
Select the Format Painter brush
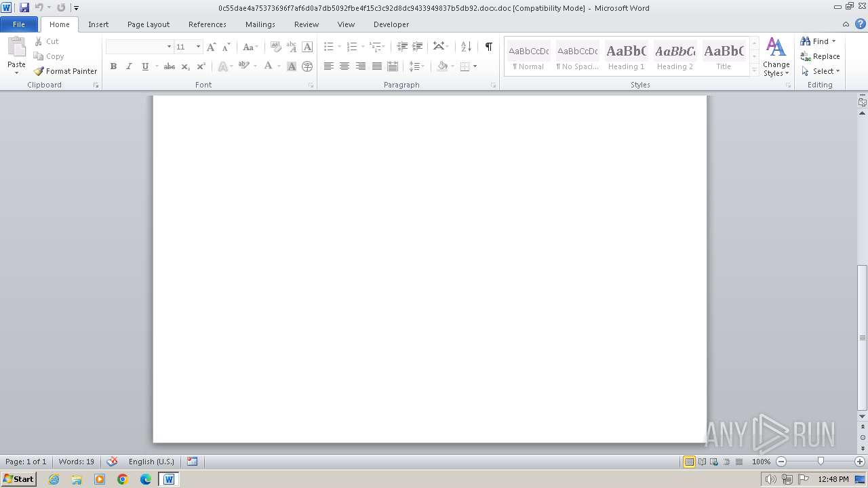click(x=39, y=71)
